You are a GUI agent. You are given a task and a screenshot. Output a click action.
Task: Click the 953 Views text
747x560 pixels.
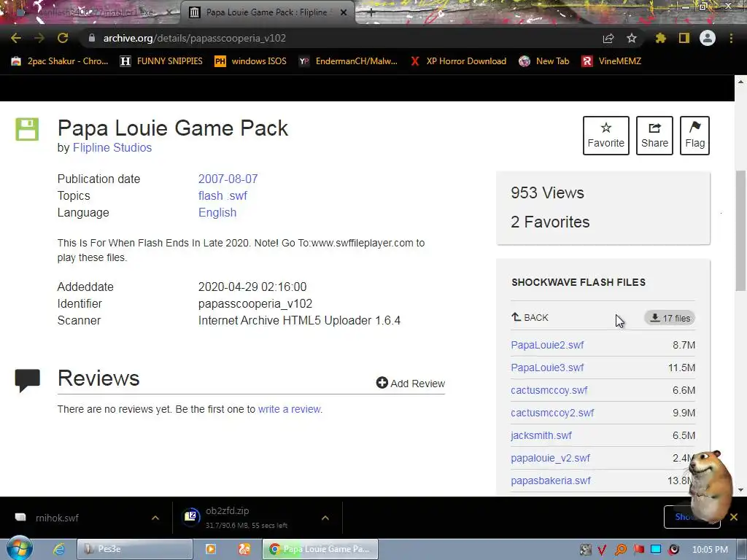point(547,192)
